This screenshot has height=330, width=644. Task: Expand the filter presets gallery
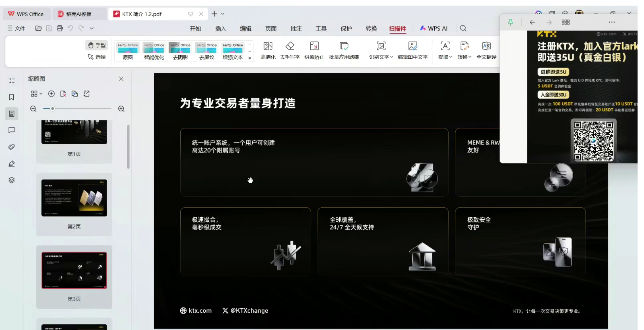click(x=250, y=58)
